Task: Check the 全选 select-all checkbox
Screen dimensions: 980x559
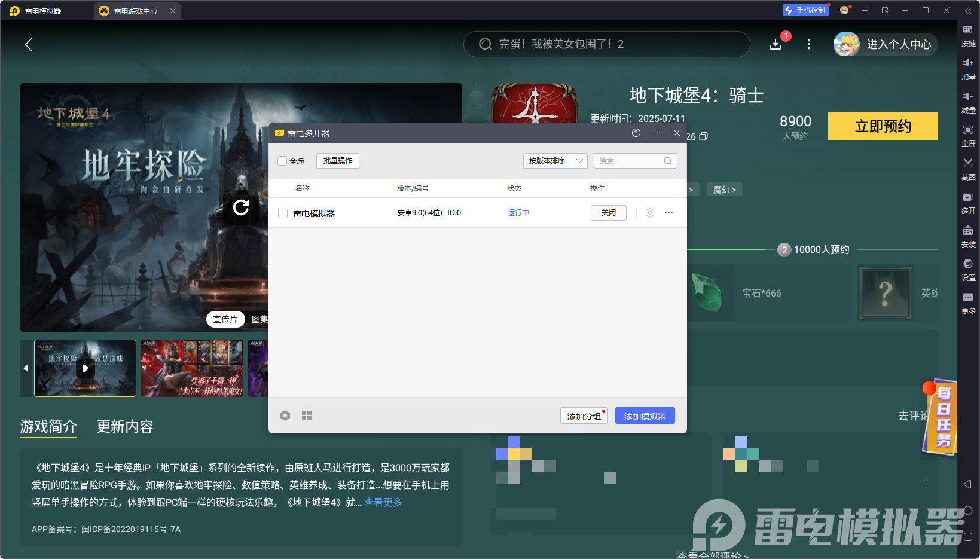Action: [283, 161]
